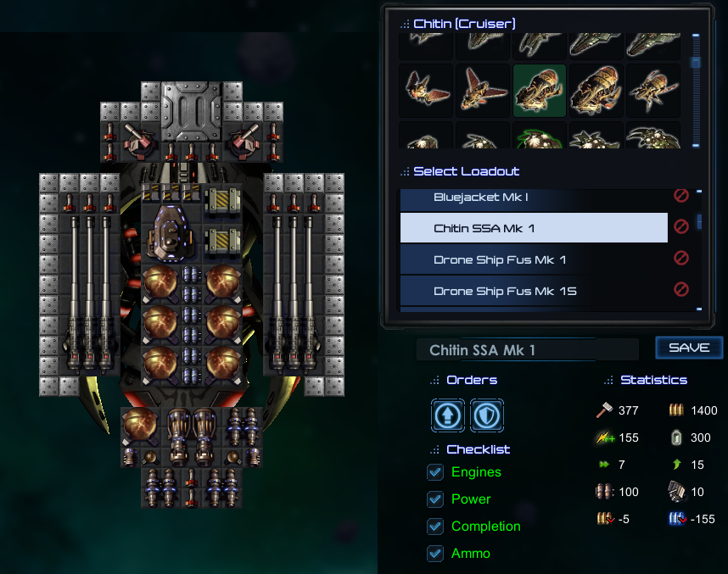Click the attack order arrow icon
Viewport: 728px width, 574px height.
pyautogui.click(x=447, y=415)
